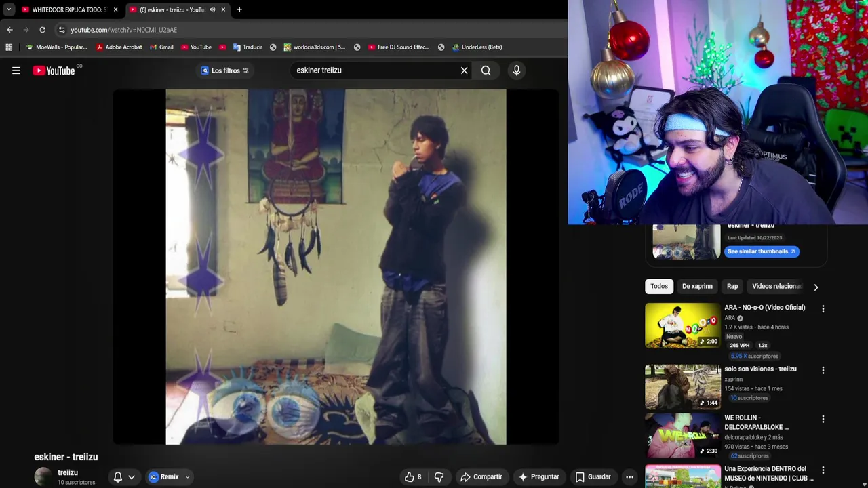Open the treiizu channel name link
The image size is (868, 488).
[68, 472]
